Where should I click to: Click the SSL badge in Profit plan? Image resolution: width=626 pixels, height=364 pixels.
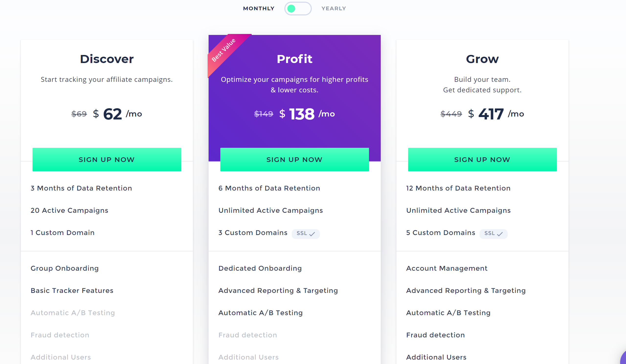pyautogui.click(x=305, y=233)
